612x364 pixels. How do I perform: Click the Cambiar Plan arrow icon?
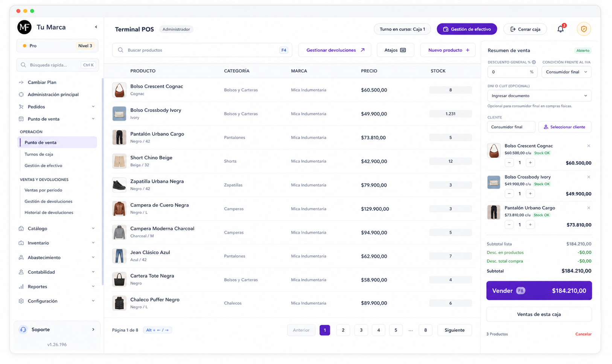(21, 82)
